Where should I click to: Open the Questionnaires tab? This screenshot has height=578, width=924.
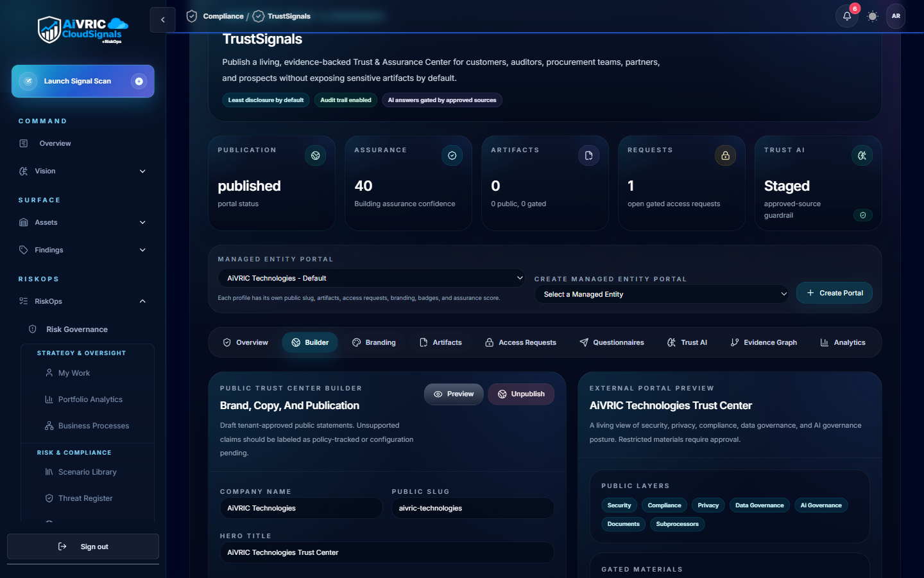612,342
